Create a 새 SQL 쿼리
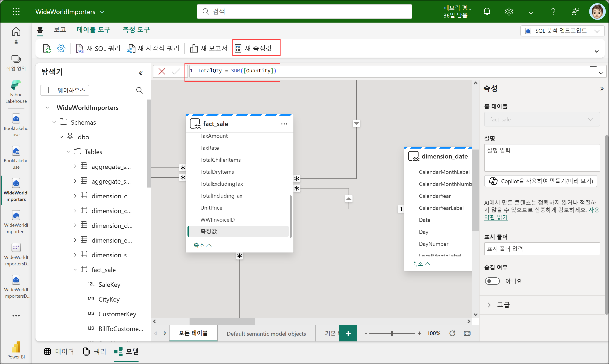 [98, 48]
